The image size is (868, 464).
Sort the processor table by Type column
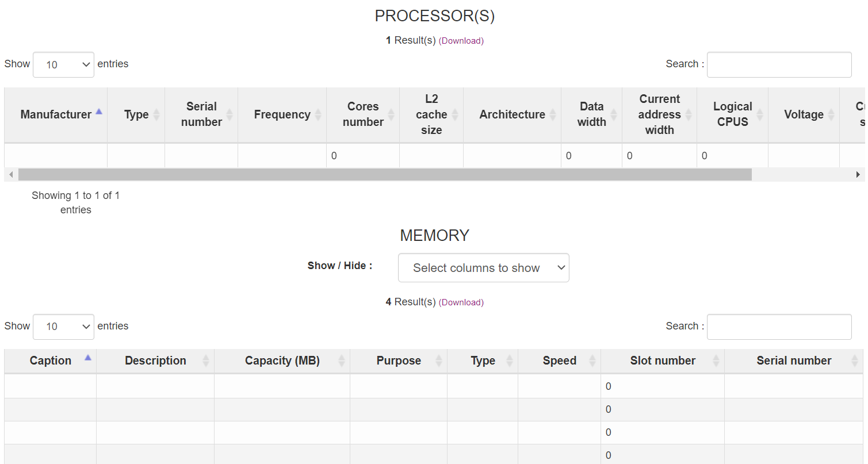tap(136, 114)
